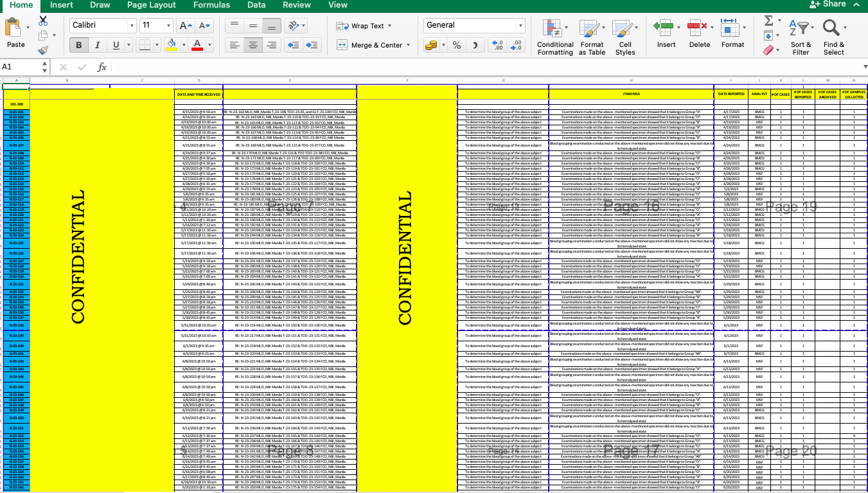The width and height of the screenshot is (868, 493).
Task: Decrease font size with the smaller A icon
Action: click(x=204, y=26)
